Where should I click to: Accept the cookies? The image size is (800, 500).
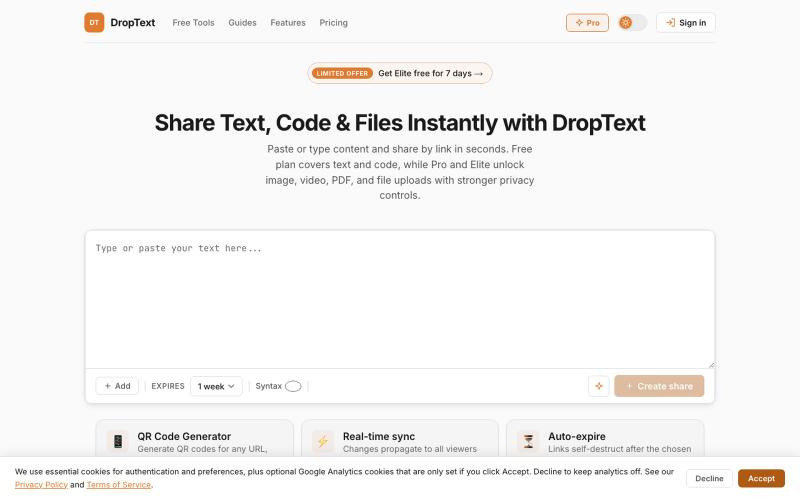click(x=761, y=478)
